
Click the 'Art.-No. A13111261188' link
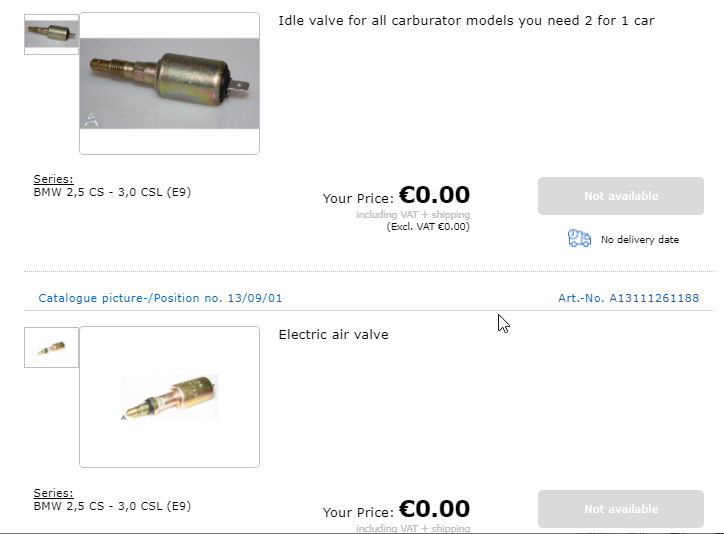628,298
